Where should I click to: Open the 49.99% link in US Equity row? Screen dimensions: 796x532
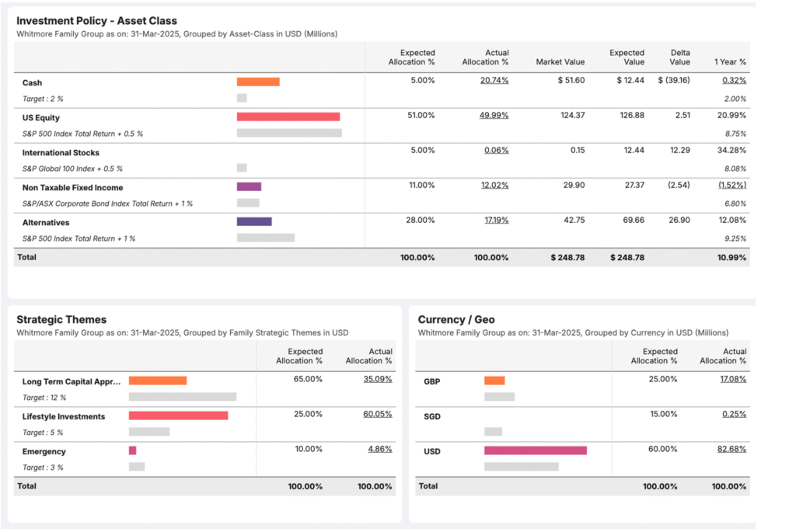pos(494,115)
